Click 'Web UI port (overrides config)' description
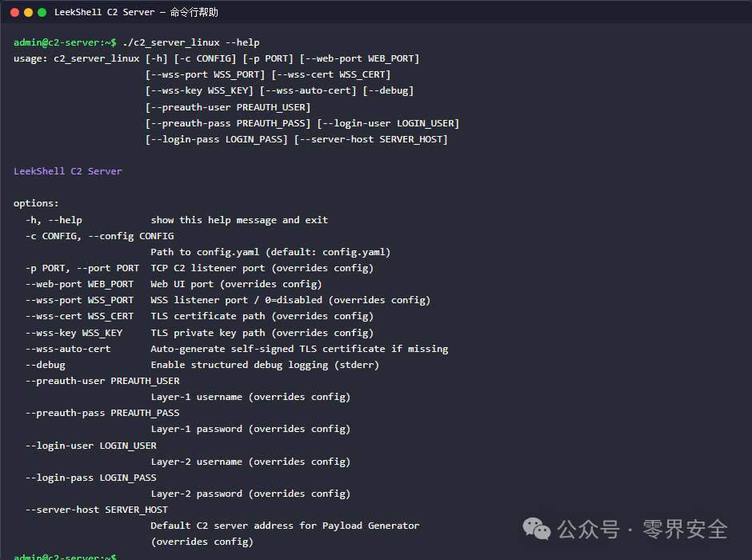 [237, 284]
